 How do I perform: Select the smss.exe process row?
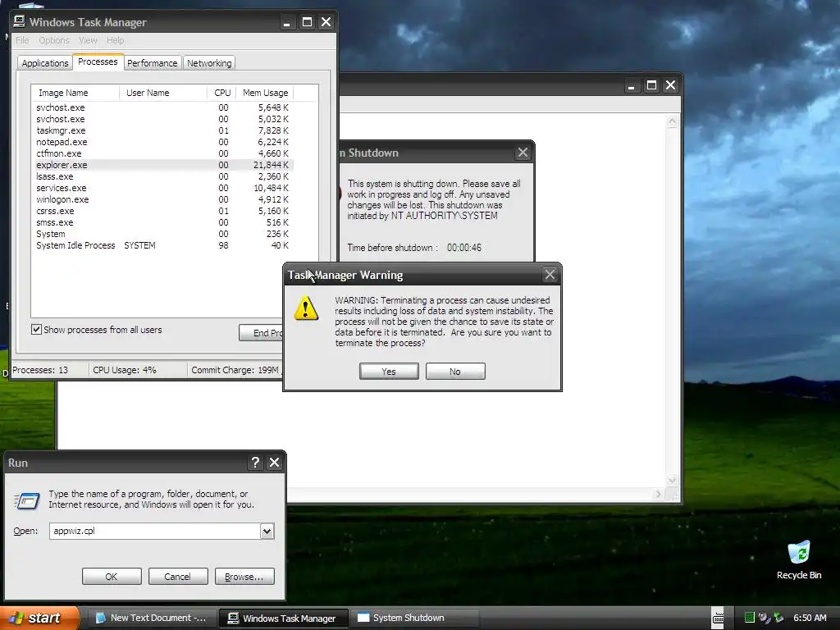click(x=162, y=222)
